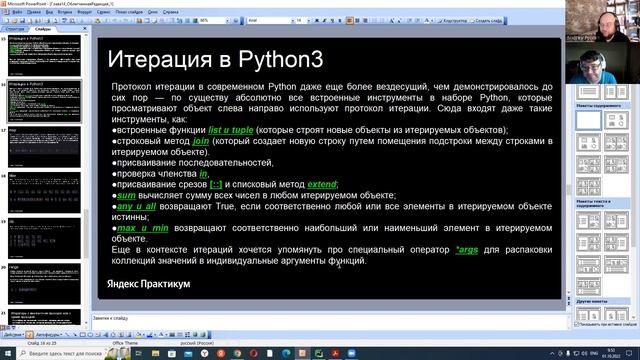This screenshot has width=640, height=360.
Task: Click the Insert Picture icon in Drawing toolbar
Action: [x=129, y=335]
